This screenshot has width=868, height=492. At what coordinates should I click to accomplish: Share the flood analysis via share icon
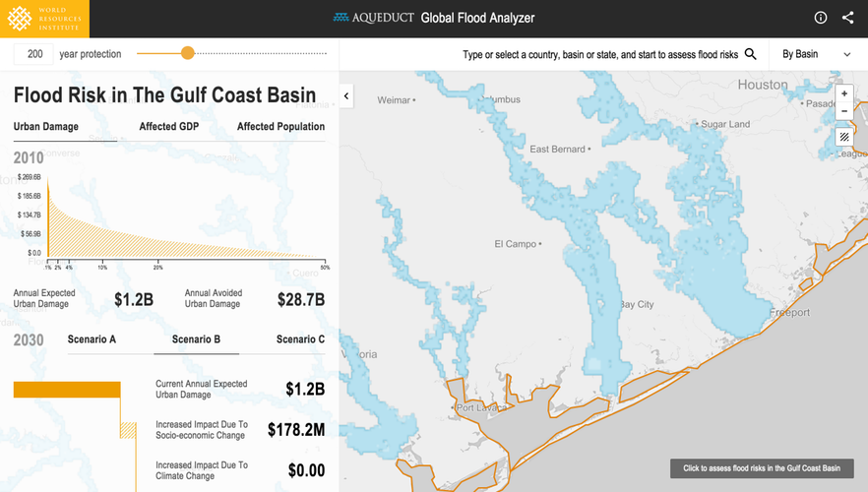click(x=847, y=18)
